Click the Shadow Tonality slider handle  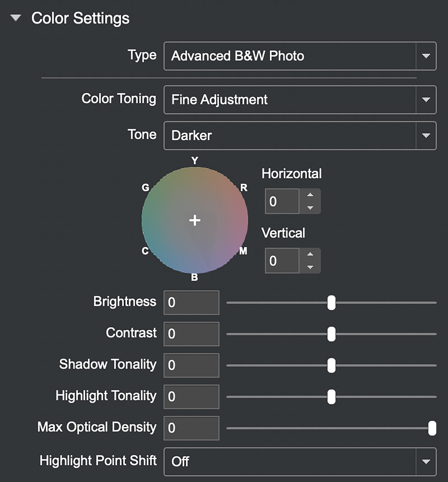(x=331, y=365)
